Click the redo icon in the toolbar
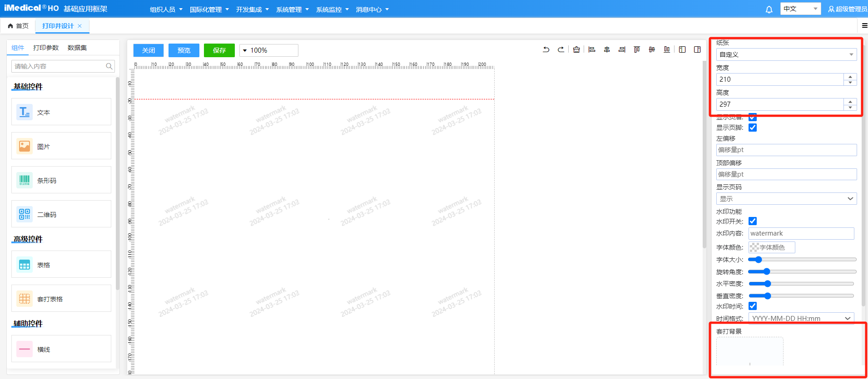Image resolution: width=868 pixels, height=379 pixels. (x=561, y=49)
